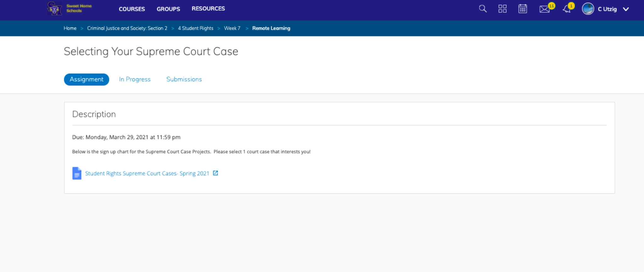Go to Week 7 breadcrumb

coord(232,28)
